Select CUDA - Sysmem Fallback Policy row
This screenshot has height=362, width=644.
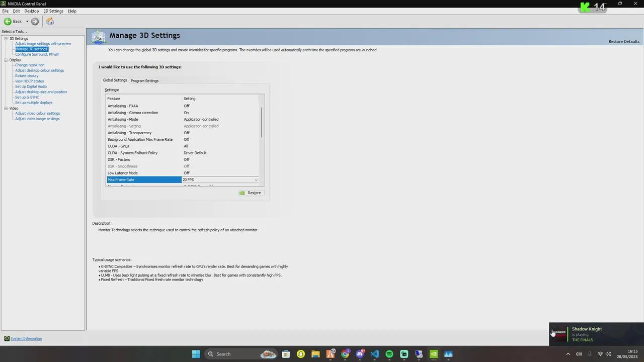click(183, 153)
